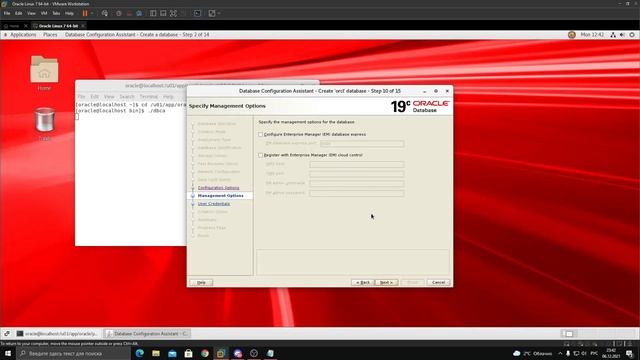Open the dropdown arrow beside VMware's pause button
This screenshot has height=360, width=640.
92,13
